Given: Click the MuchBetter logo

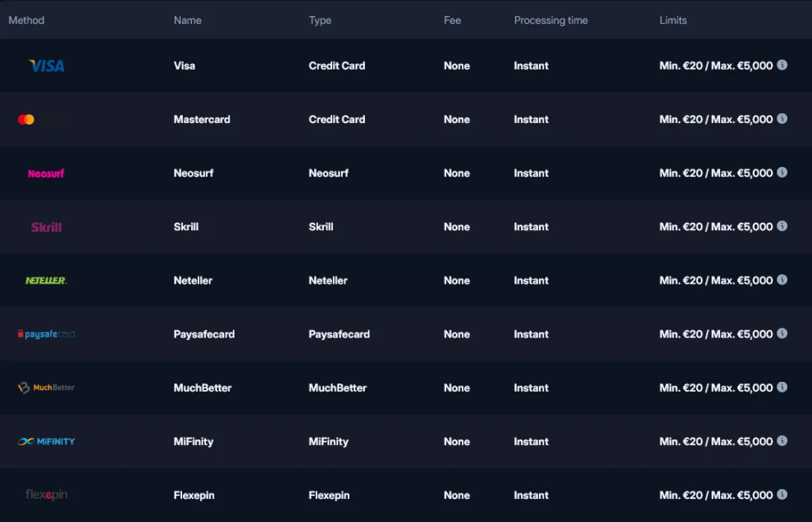Looking at the screenshot, I should pyautogui.click(x=46, y=388).
